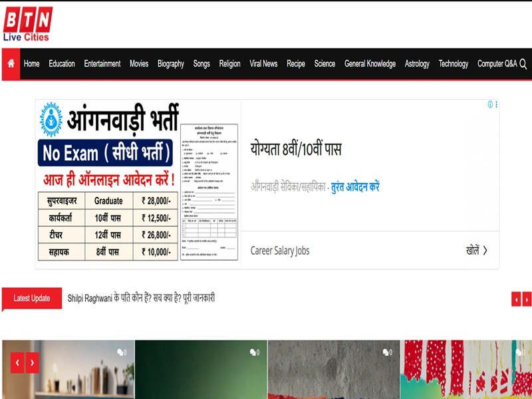Click आज ही ऑनलाइन आवेदन करें text
This screenshot has width=532, height=399.
(x=108, y=179)
